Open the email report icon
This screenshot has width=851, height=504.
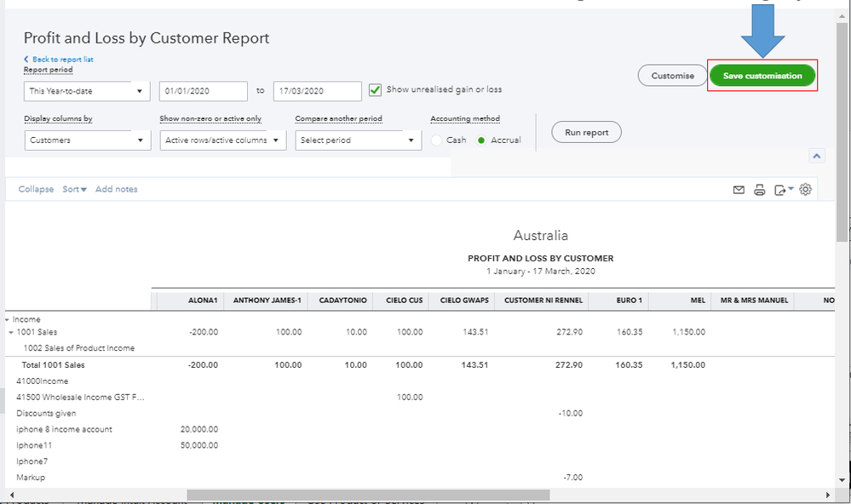pyautogui.click(x=739, y=189)
